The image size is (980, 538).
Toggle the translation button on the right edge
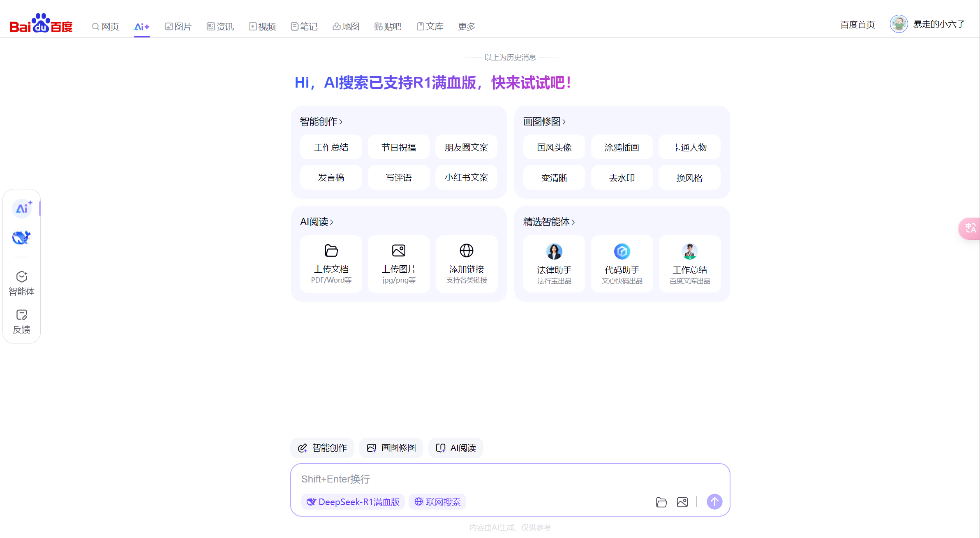click(971, 229)
